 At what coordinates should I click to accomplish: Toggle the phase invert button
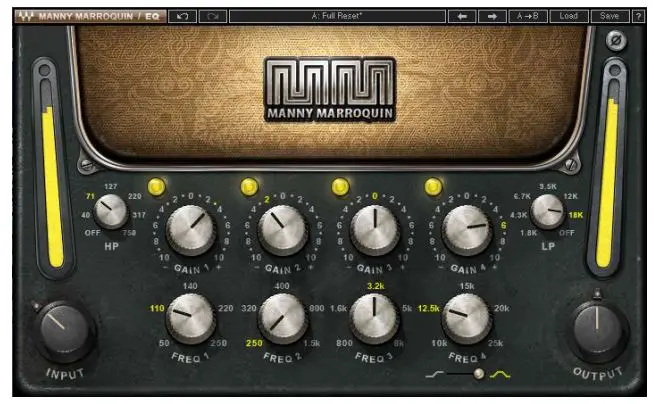pos(616,41)
